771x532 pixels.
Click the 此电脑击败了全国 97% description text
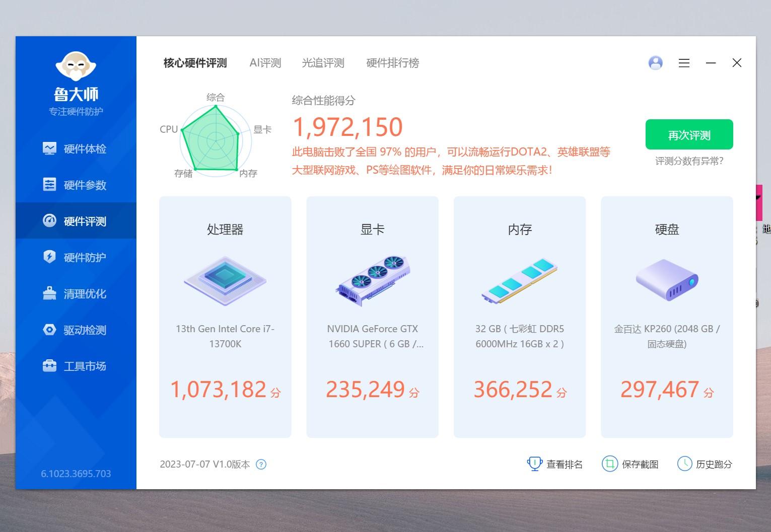click(451, 161)
